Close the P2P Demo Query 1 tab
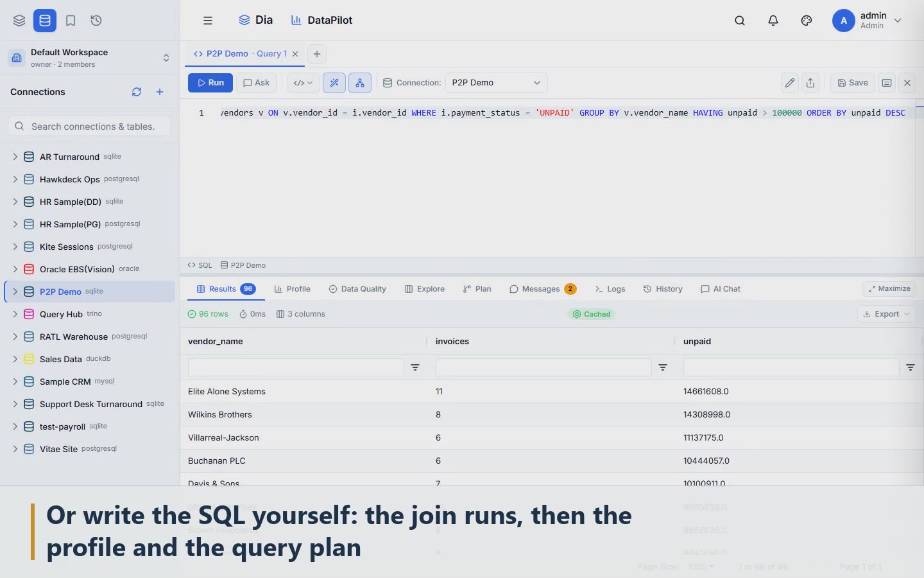Viewport: 924px width, 578px height. (x=295, y=54)
